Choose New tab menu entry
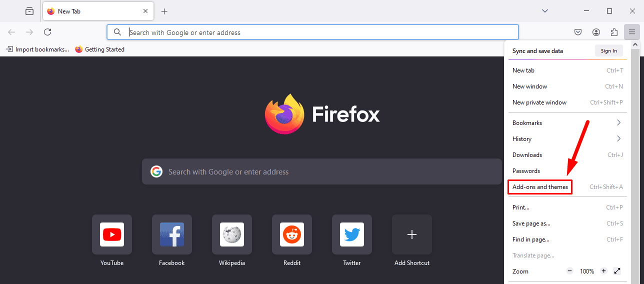Image resolution: width=644 pixels, height=284 pixels. [x=567, y=70]
